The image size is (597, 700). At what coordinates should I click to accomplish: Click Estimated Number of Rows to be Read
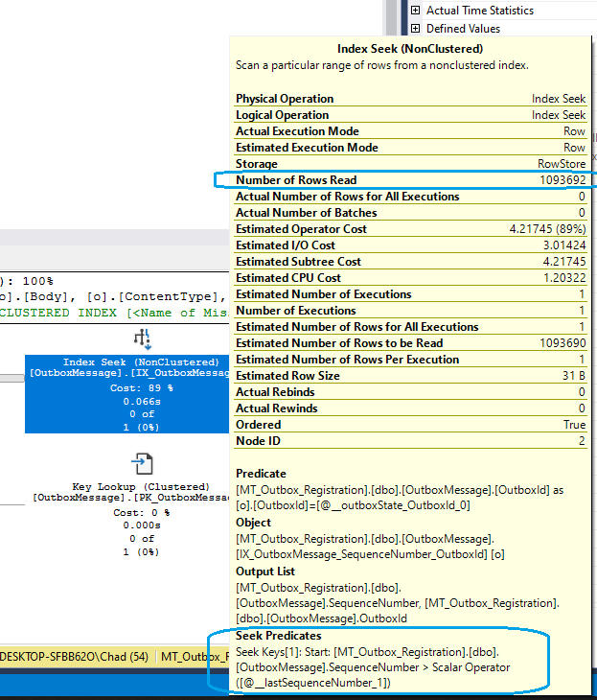410,343
